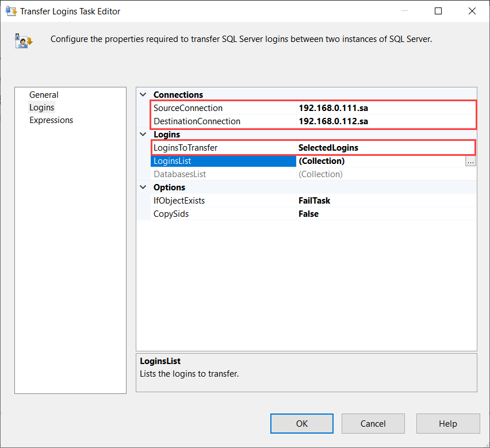The image size is (490, 448).
Task: Select General in the left pane
Action: point(44,94)
